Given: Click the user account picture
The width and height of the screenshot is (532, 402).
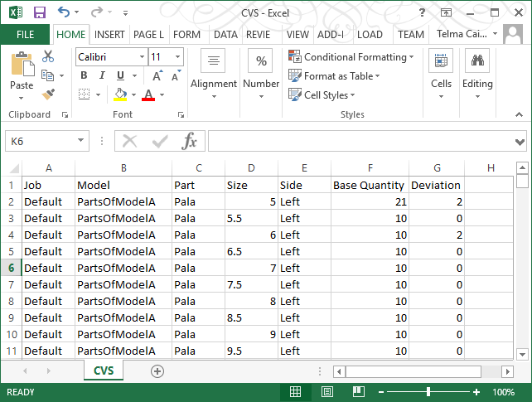Looking at the screenshot, I should (x=513, y=34).
